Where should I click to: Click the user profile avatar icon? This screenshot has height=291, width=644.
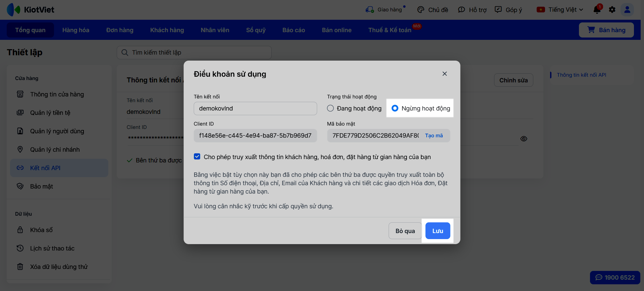[627, 10]
